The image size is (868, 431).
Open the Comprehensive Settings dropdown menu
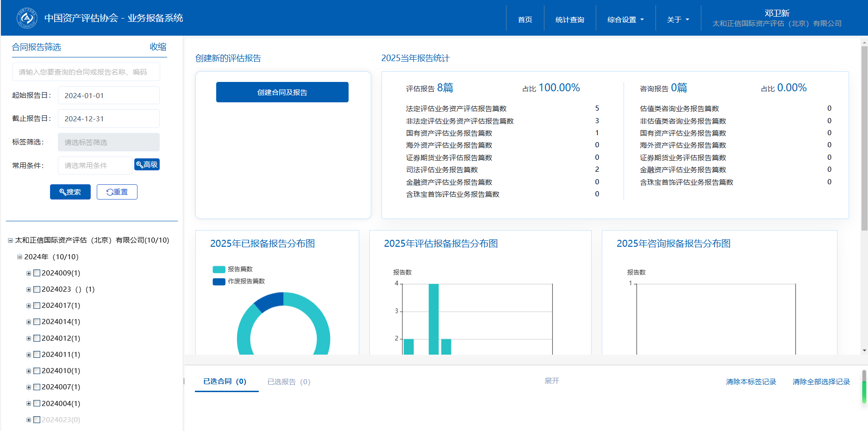(x=625, y=19)
